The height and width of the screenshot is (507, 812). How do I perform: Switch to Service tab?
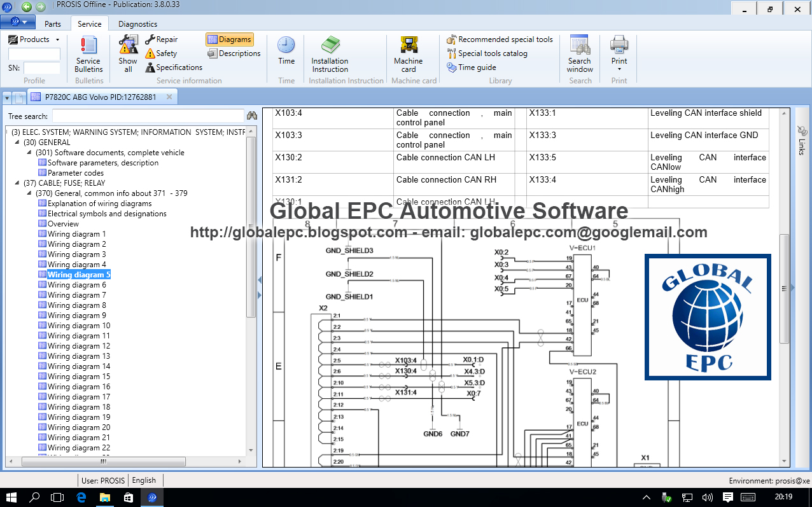(89, 24)
